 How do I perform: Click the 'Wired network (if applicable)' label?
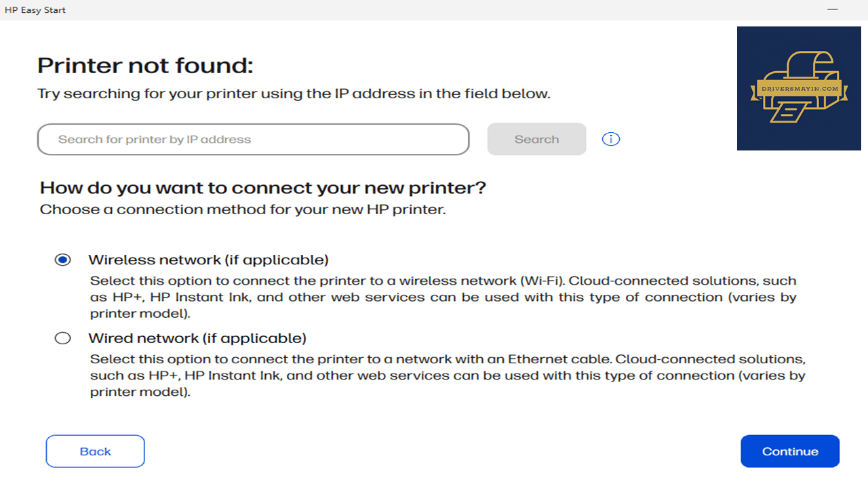click(197, 338)
